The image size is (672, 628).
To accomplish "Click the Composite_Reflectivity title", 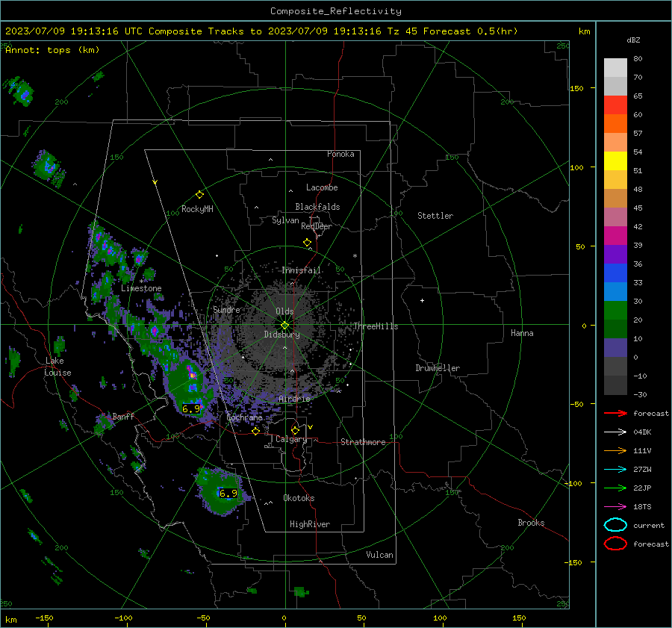I will 335,11.
